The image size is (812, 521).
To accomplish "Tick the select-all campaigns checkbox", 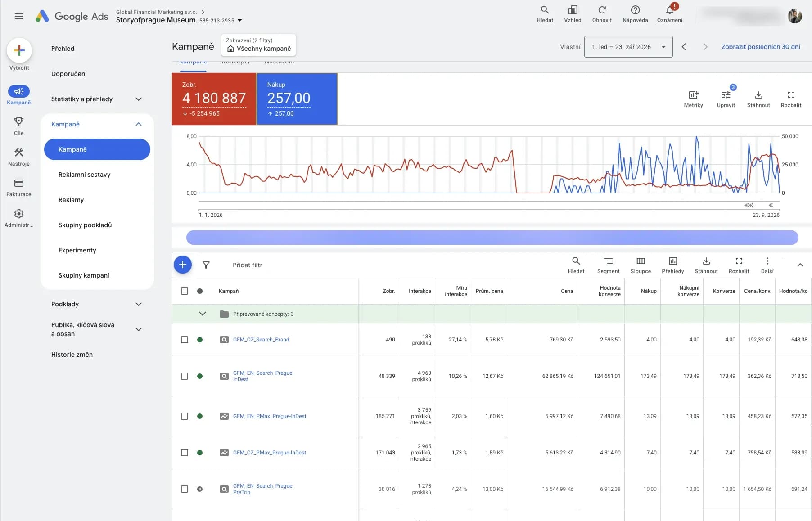I will pyautogui.click(x=185, y=291).
